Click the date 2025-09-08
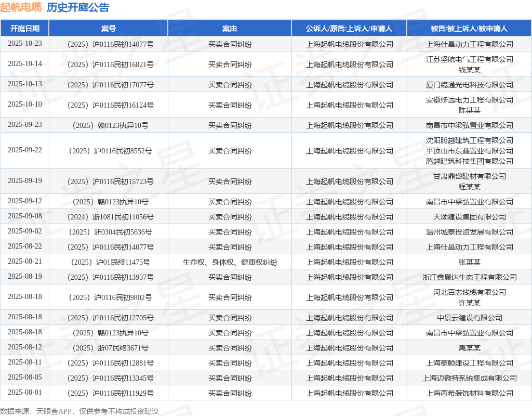Image resolution: width=532 pixels, height=416 pixels. click(25, 216)
